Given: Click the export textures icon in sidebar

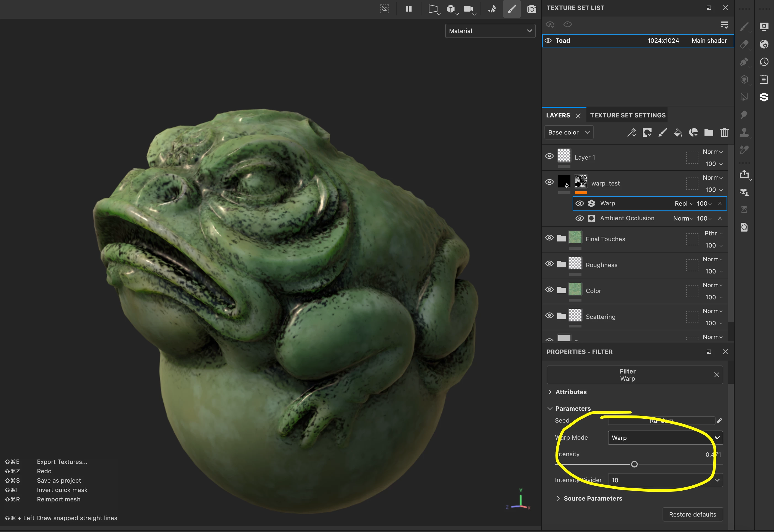Looking at the screenshot, I should 744,175.
